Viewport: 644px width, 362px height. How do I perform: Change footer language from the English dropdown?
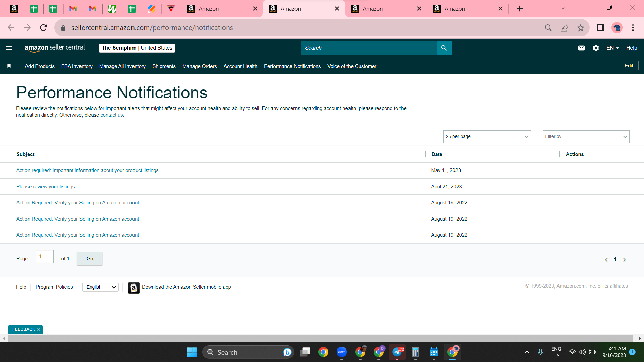click(100, 287)
